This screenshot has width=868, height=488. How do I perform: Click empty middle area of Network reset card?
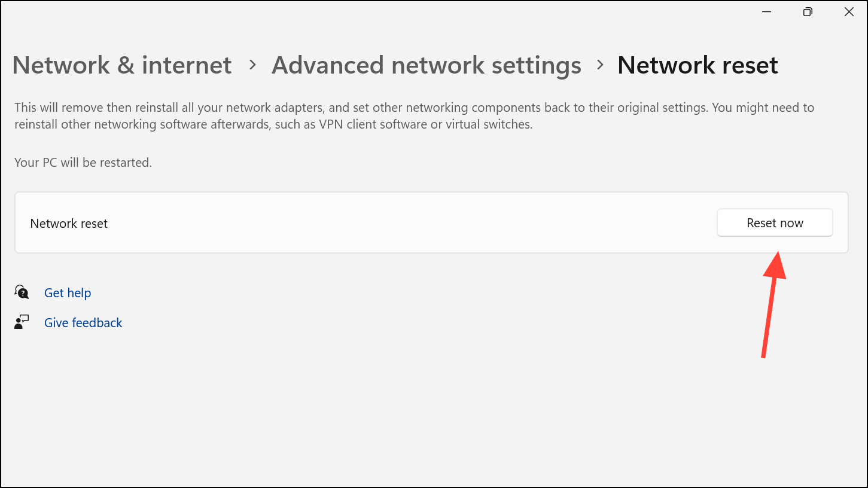coord(413,223)
